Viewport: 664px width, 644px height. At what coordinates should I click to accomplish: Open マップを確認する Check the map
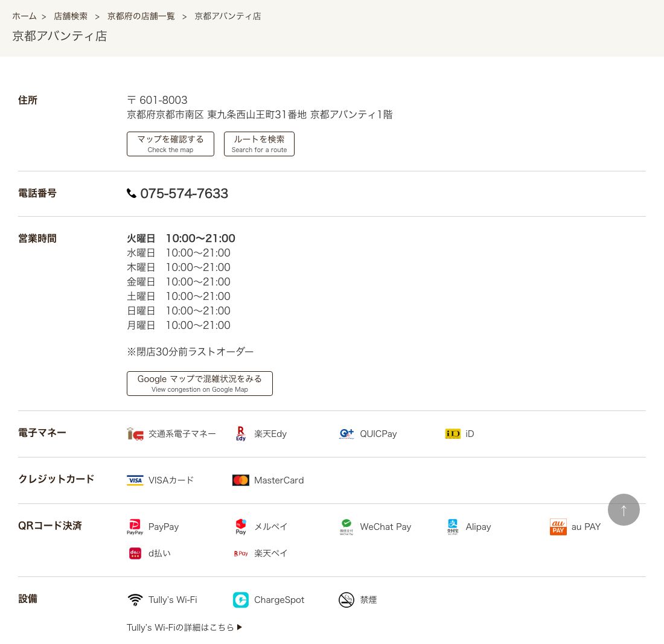click(x=170, y=144)
